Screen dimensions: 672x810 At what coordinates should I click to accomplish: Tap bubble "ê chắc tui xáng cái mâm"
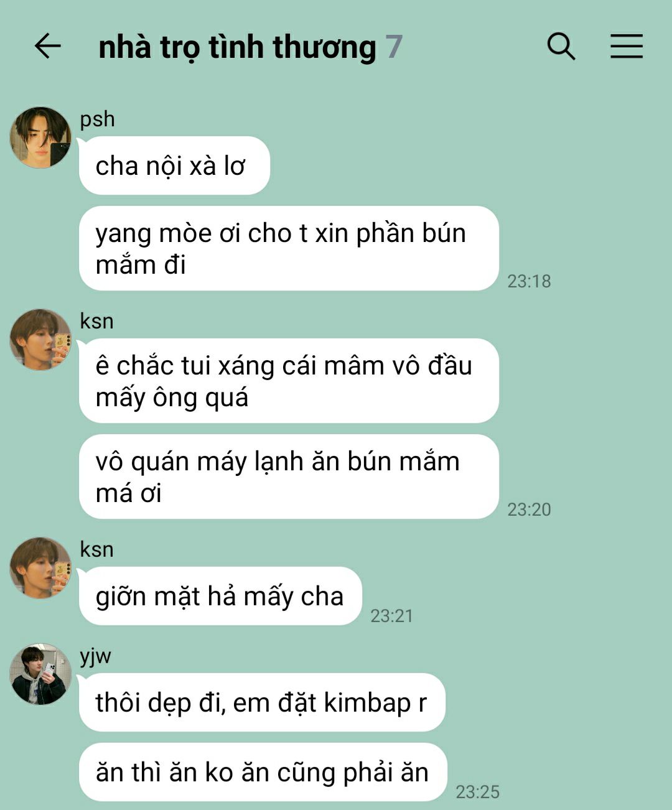[289, 381]
